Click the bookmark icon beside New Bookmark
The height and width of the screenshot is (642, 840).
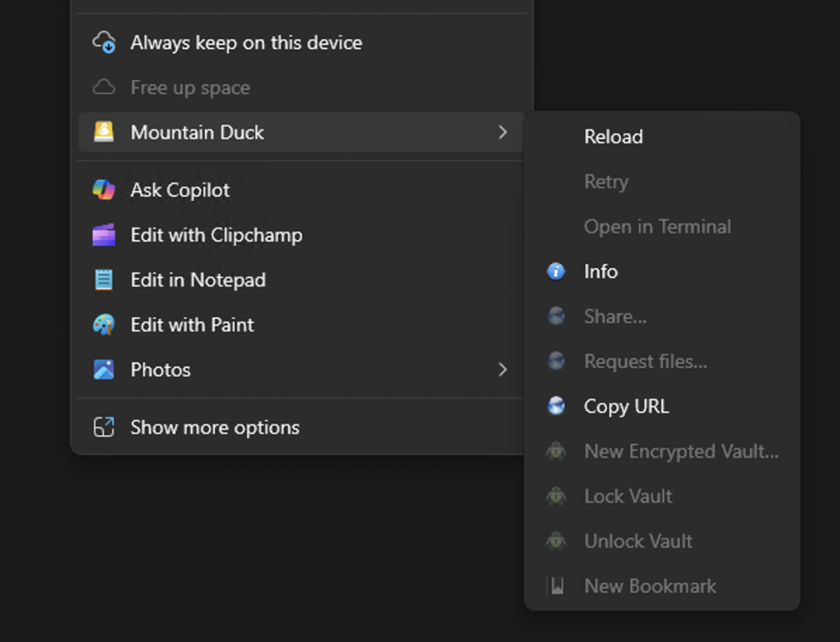tap(557, 585)
